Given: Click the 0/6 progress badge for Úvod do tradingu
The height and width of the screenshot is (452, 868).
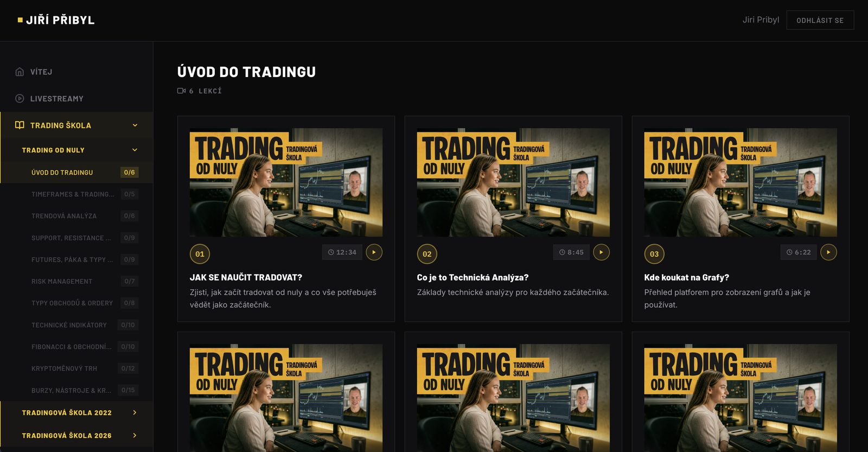Looking at the screenshot, I should pos(129,173).
